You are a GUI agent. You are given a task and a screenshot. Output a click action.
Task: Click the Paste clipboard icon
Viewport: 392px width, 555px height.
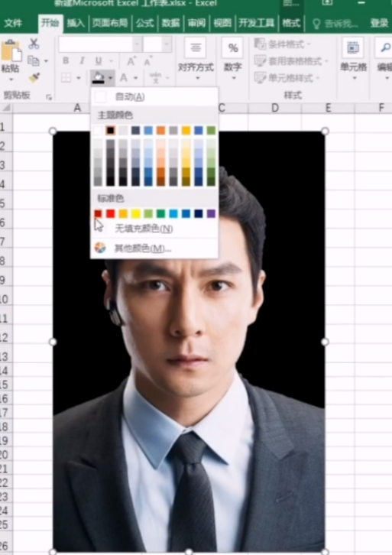point(11,51)
